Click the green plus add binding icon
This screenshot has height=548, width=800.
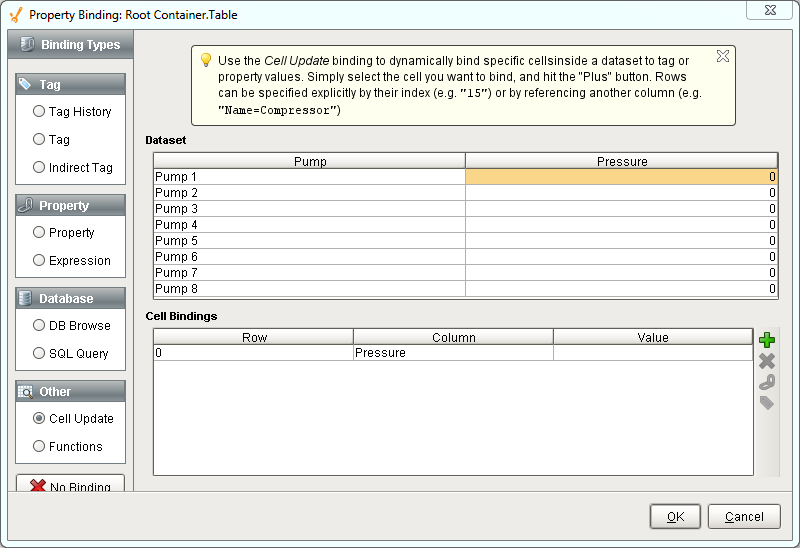(x=767, y=340)
